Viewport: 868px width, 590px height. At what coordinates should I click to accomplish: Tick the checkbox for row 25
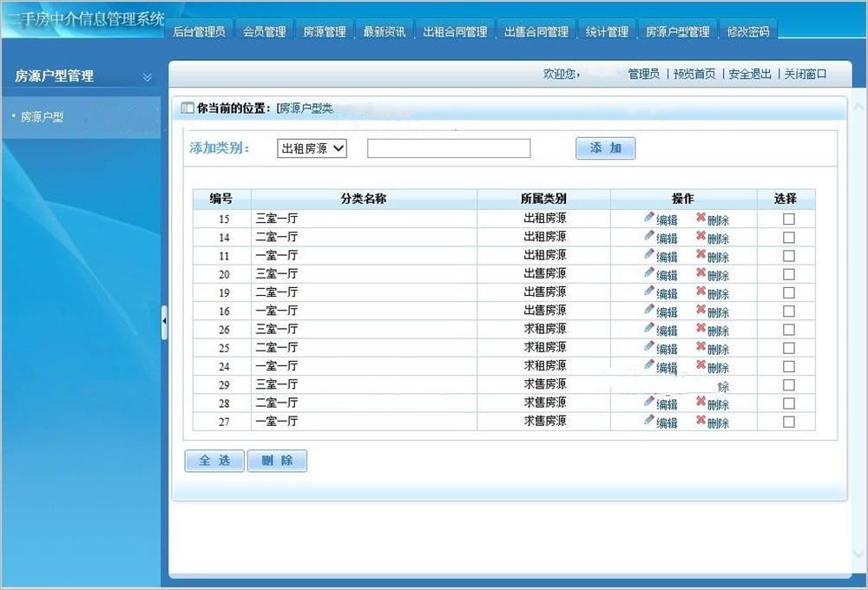[x=789, y=348]
